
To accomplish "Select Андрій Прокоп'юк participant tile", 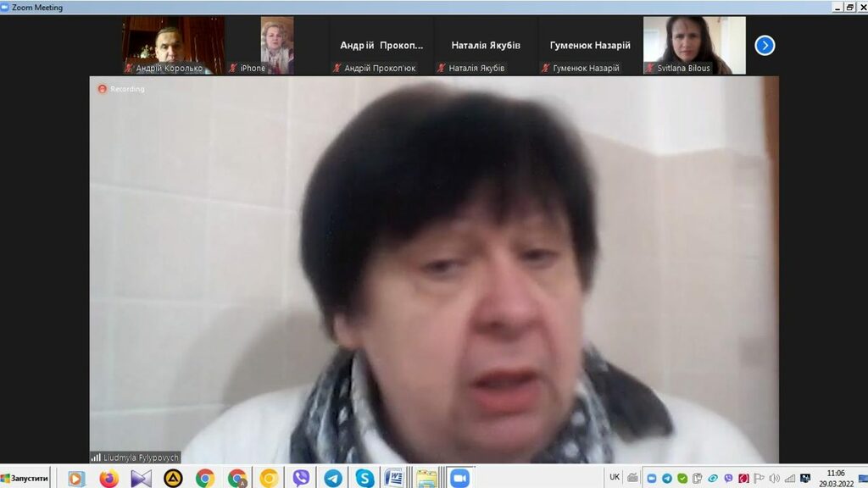I will tap(381, 46).
